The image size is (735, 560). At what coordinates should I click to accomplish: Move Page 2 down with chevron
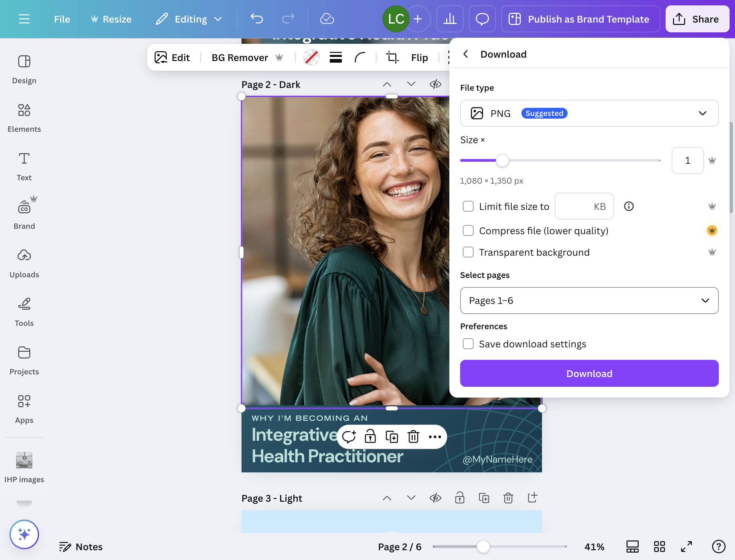click(x=411, y=84)
